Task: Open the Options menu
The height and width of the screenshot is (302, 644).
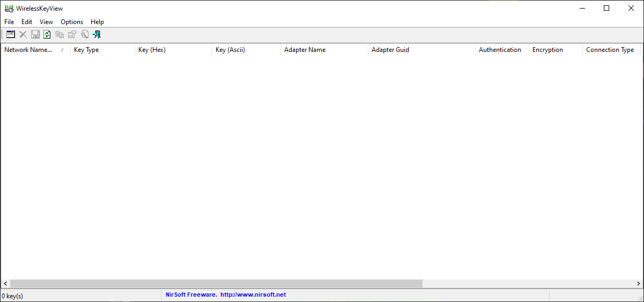Action: pos(72,22)
